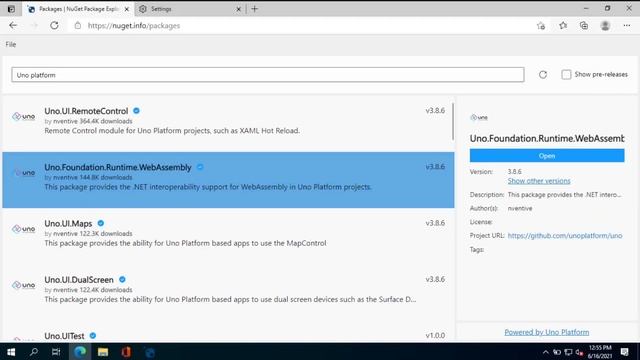Refresh the package search results
640x360 pixels.
point(543,75)
